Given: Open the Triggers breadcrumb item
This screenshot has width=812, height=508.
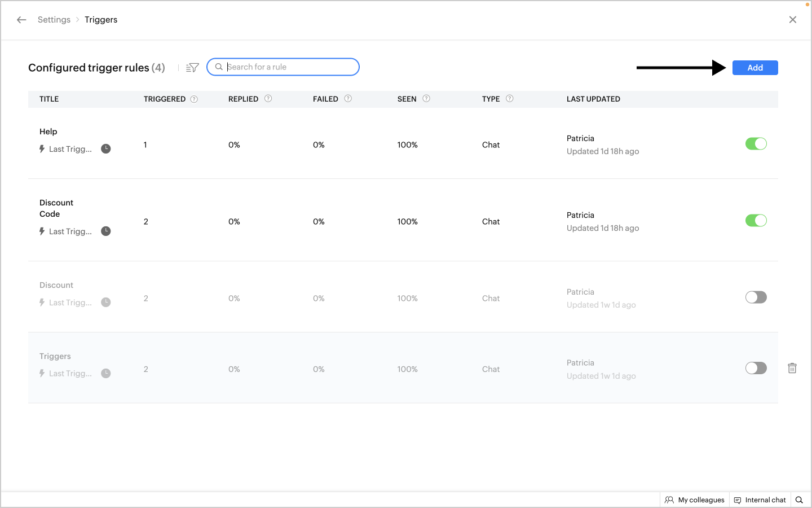Looking at the screenshot, I should coord(101,20).
